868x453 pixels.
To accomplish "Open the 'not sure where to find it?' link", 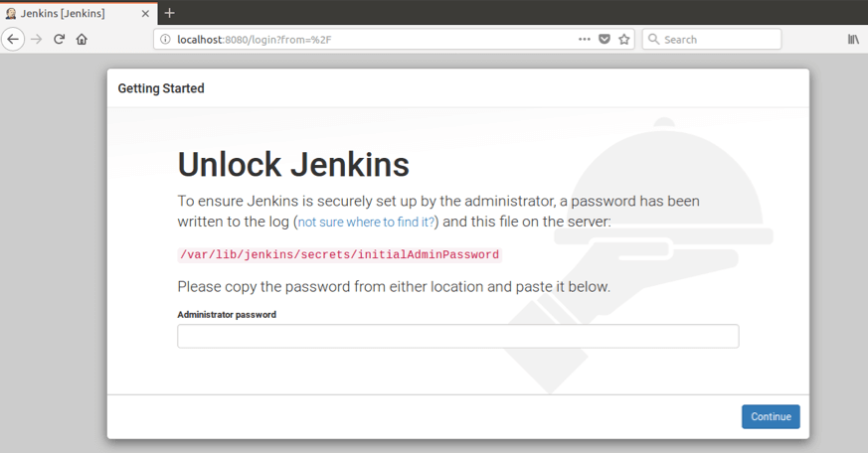I will tap(366, 223).
